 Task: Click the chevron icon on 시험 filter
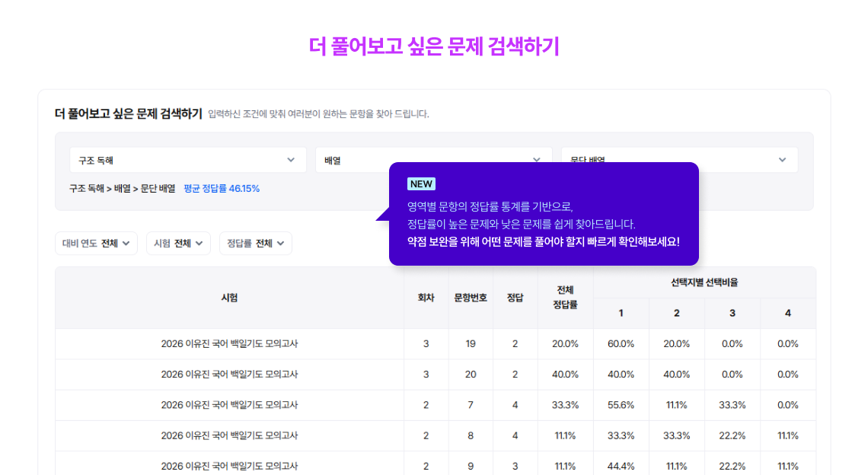[x=199, y=244]
